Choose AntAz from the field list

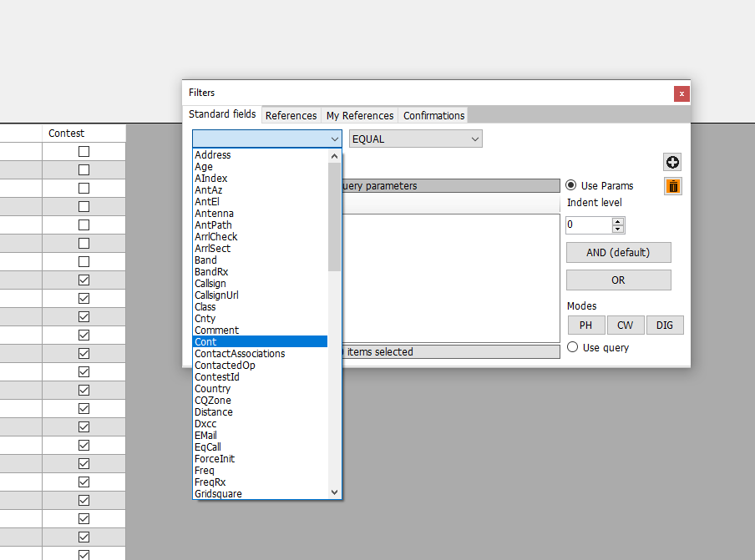pos(260,190)
